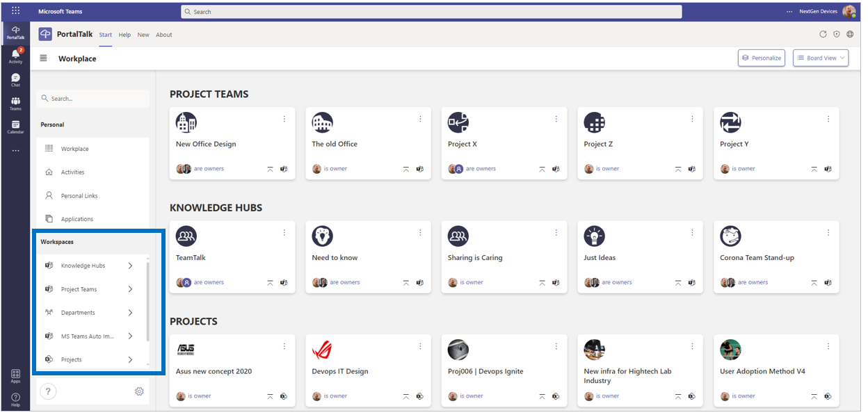Open Proj006 Devops Ignite project
The width and height of the screenshot is (868, 415).
[485, 371]
